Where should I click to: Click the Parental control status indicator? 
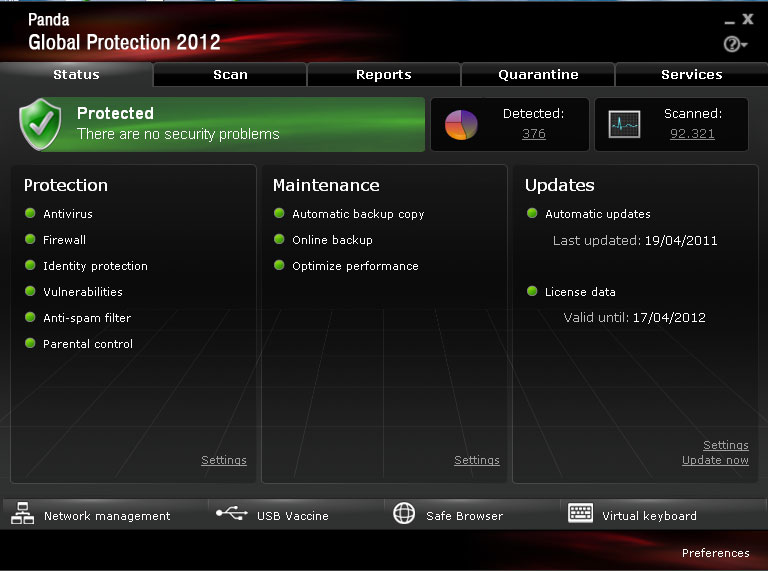30,343
